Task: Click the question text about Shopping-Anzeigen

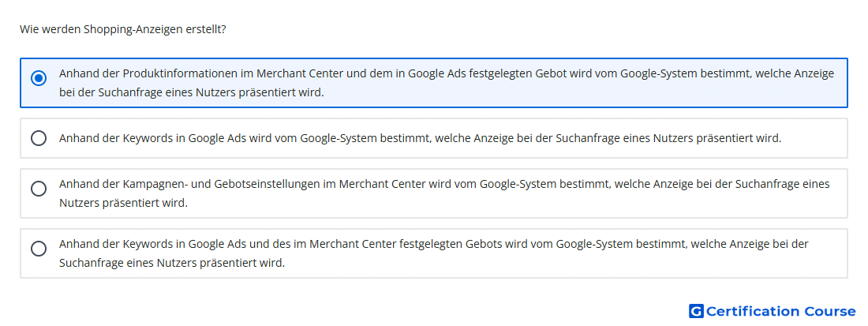Action: click(123, 29)
